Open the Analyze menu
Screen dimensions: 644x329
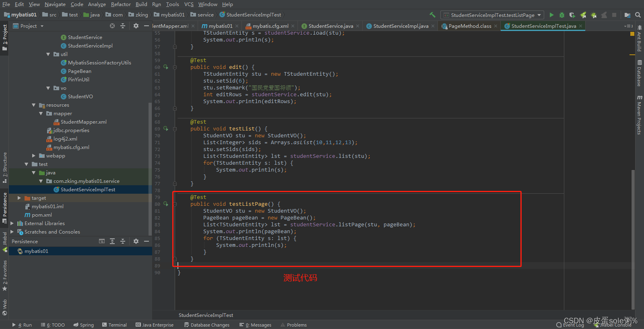[x=97, y=4]
